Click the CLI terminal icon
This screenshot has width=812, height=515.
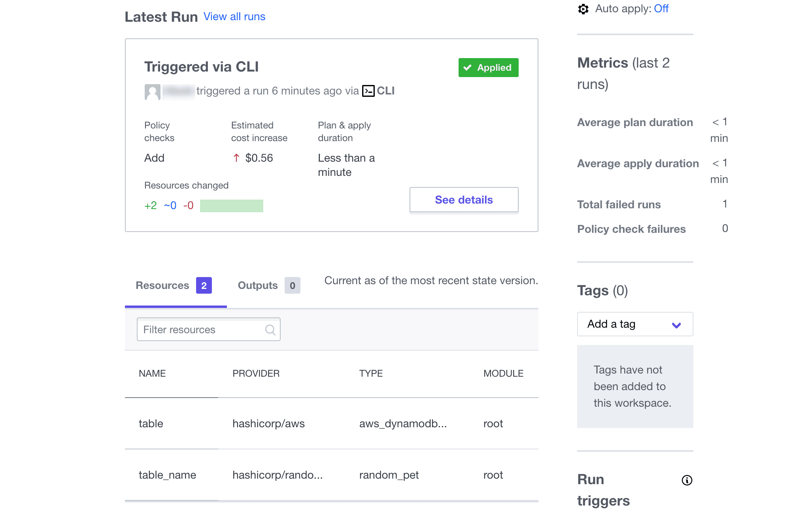368,91
